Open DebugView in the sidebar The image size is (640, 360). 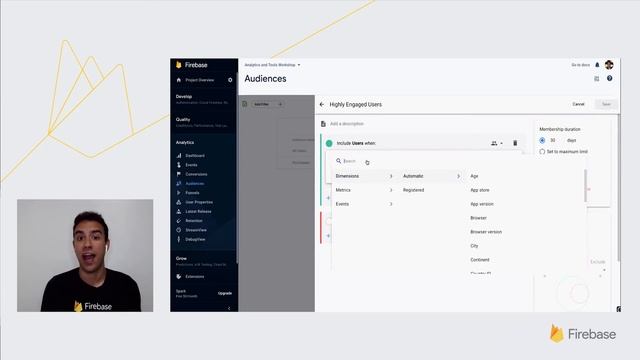coord(195,239)
